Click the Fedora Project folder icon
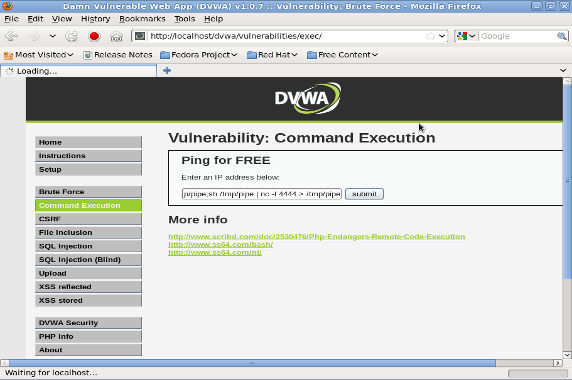Screen dimensions: 572x380 tap(165, 55)
